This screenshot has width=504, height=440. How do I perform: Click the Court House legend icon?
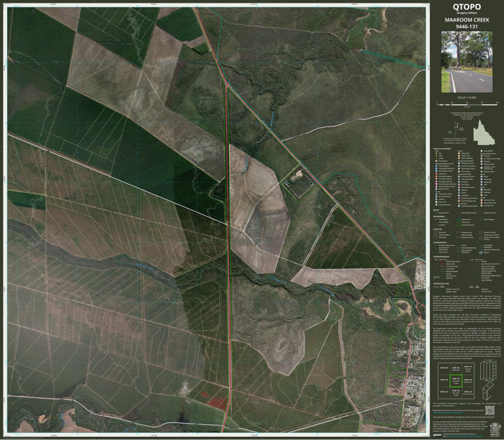pos(459,172)
